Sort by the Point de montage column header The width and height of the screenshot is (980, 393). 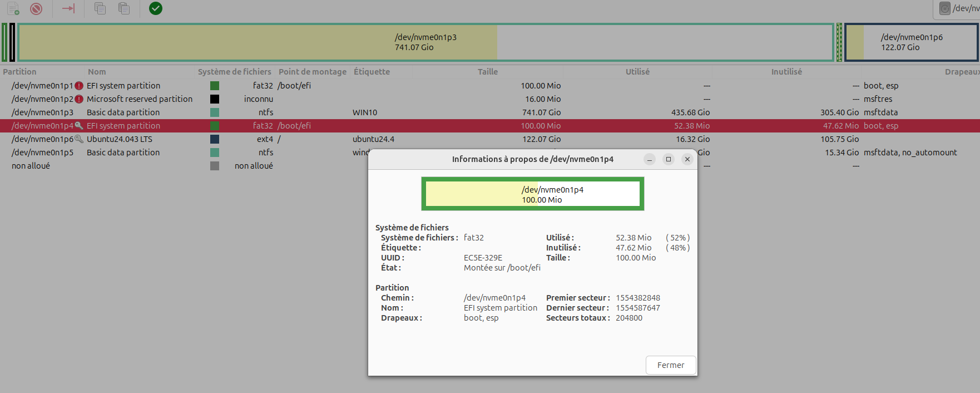[313, 72]
